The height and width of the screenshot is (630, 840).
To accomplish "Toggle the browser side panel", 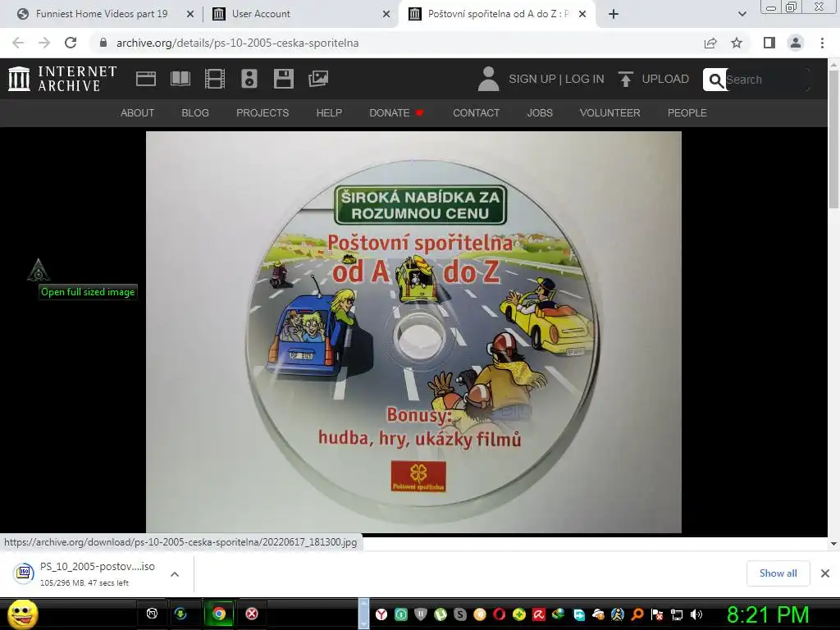I will pyautogui.click(x=769, y=43).
